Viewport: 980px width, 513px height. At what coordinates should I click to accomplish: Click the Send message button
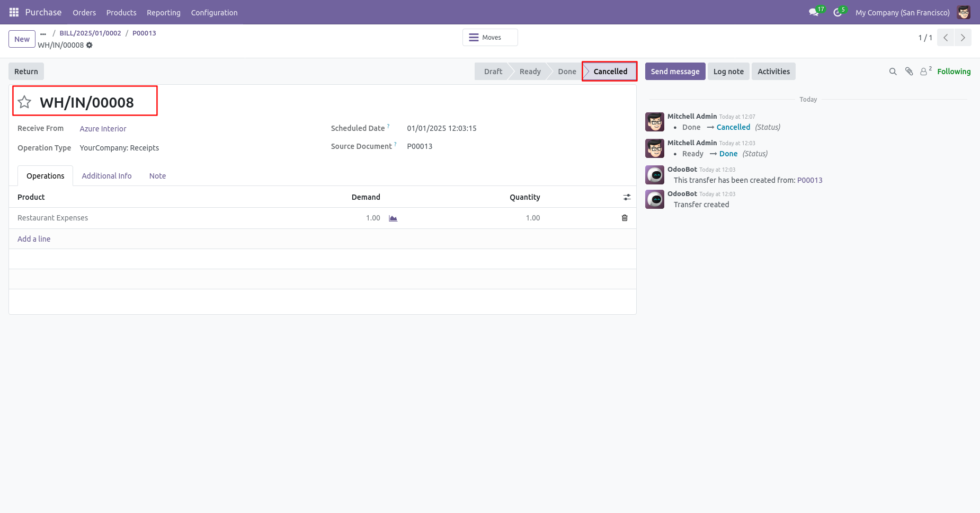tap(675, 72)
